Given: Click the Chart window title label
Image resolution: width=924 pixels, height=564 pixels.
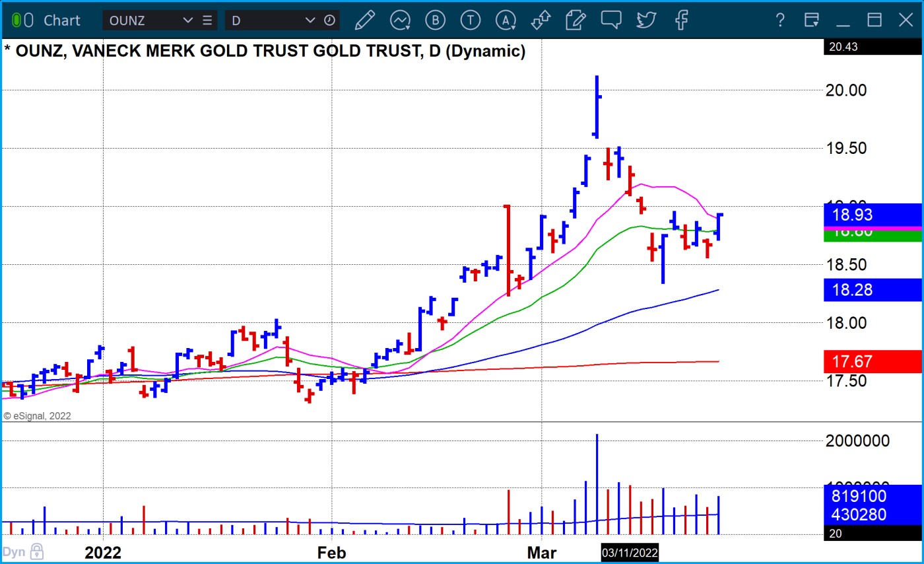Looking at the screenshot, I should (62, 20).
